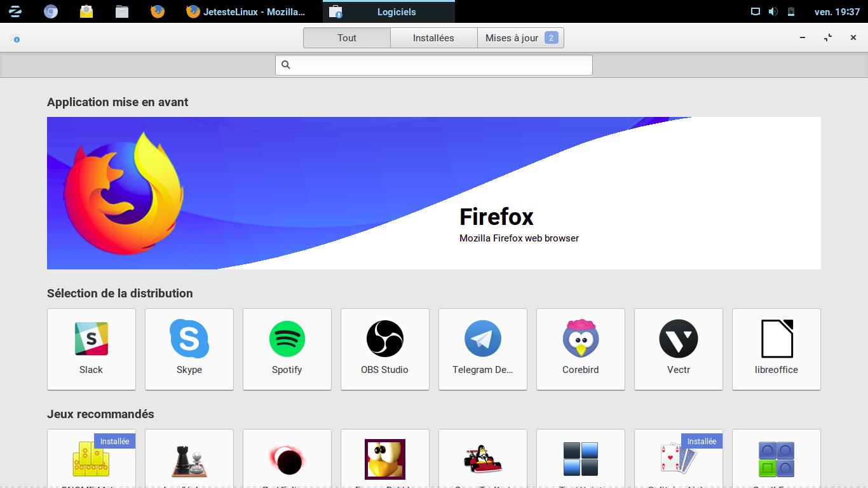The image size is (868, 488).
Task: Open the playing cards solitaire game tile
Action: [679, 459]
